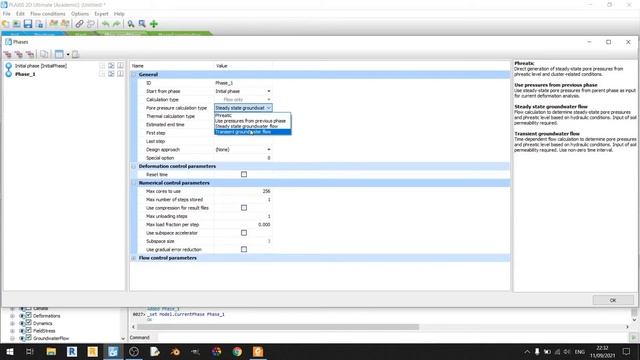Click the middle icon on Initial phase row
Image resolution: width=640 pixels, height=360 pixels.
pyautogui.click(x=111, y=65)
